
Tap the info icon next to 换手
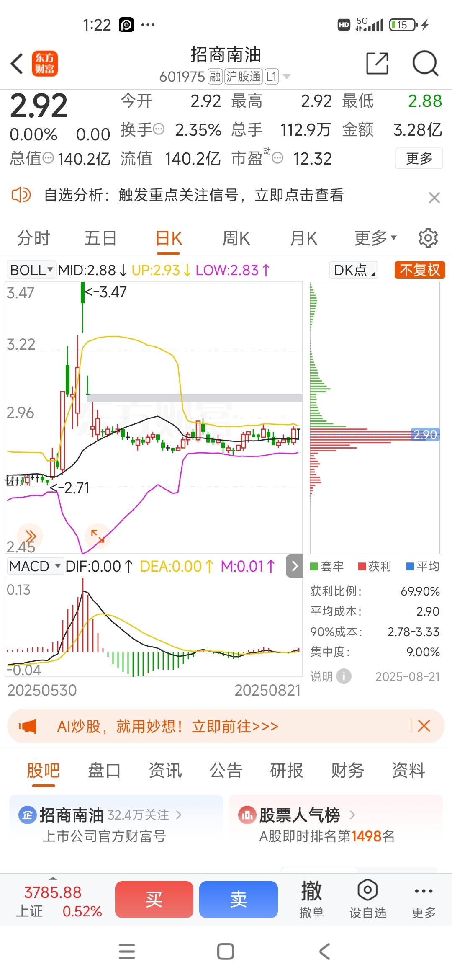[x=159, y=129]
